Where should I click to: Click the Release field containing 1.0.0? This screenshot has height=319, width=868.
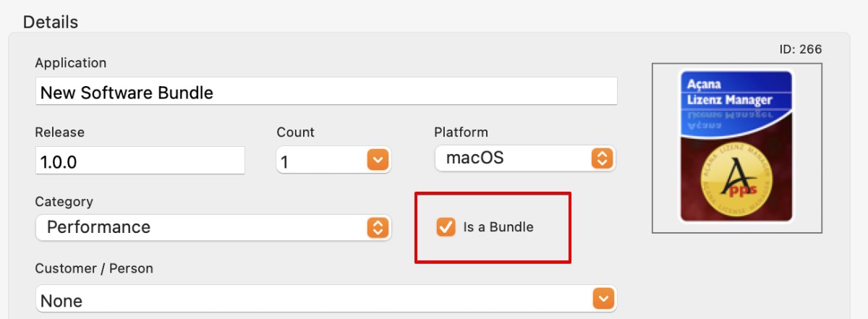[x=140, y=161]
